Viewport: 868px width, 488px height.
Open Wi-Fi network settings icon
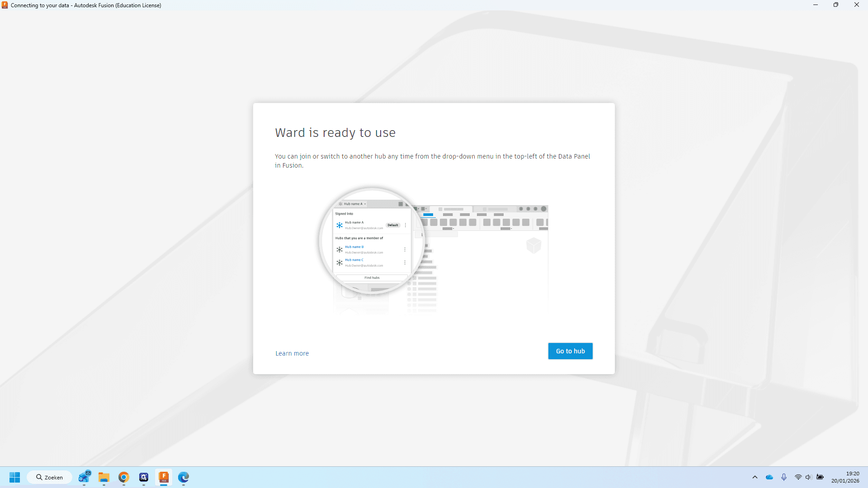[x=798, y=477]
